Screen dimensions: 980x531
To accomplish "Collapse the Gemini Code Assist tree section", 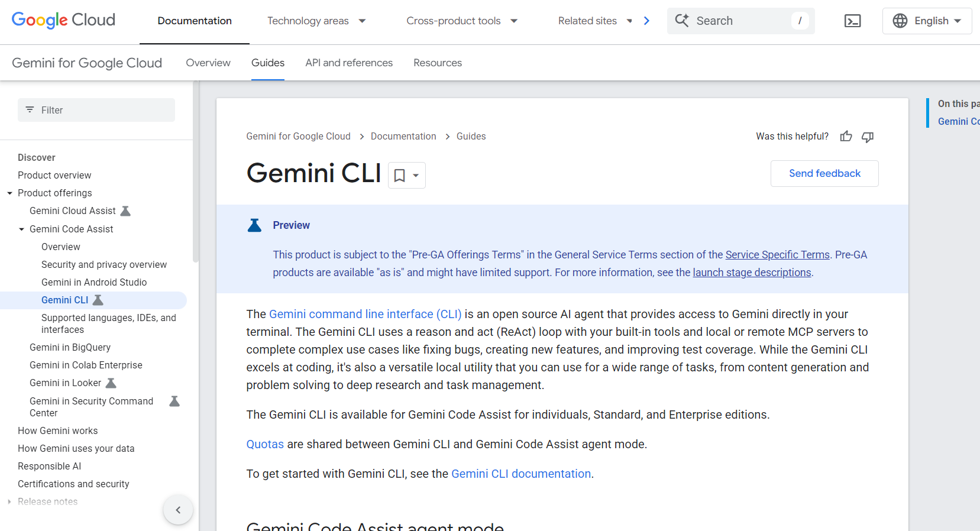I will pos(21,229).
